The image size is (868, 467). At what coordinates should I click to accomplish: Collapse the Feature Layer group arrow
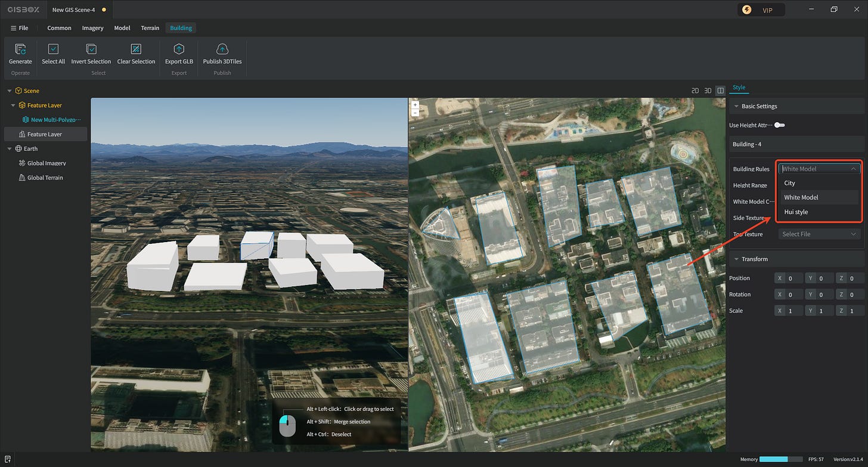point(13,105)
